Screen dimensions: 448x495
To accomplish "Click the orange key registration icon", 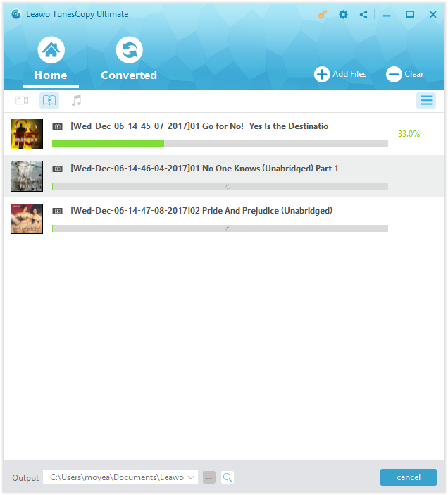I will [322, 15].
